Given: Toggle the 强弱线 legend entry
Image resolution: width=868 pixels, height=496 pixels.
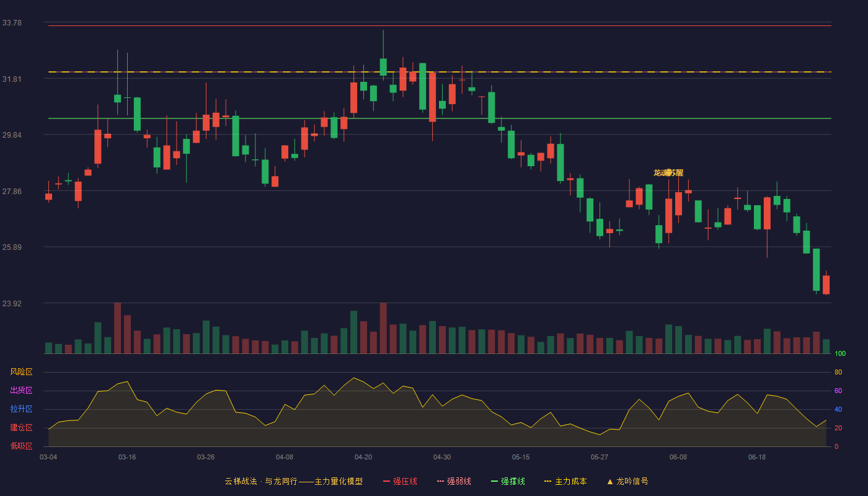Looking at the screenshot, I should [x=454, y=481].
